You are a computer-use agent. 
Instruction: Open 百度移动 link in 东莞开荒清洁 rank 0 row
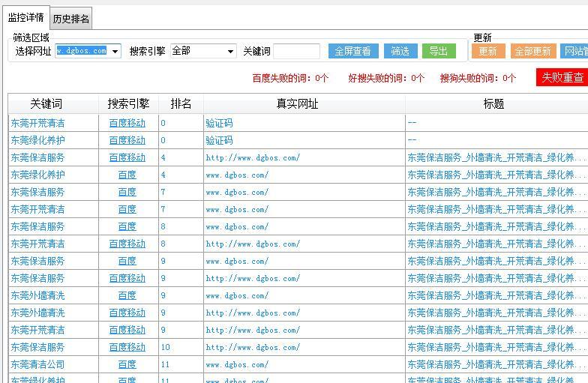pyautogui.click(x=127, y=123)
